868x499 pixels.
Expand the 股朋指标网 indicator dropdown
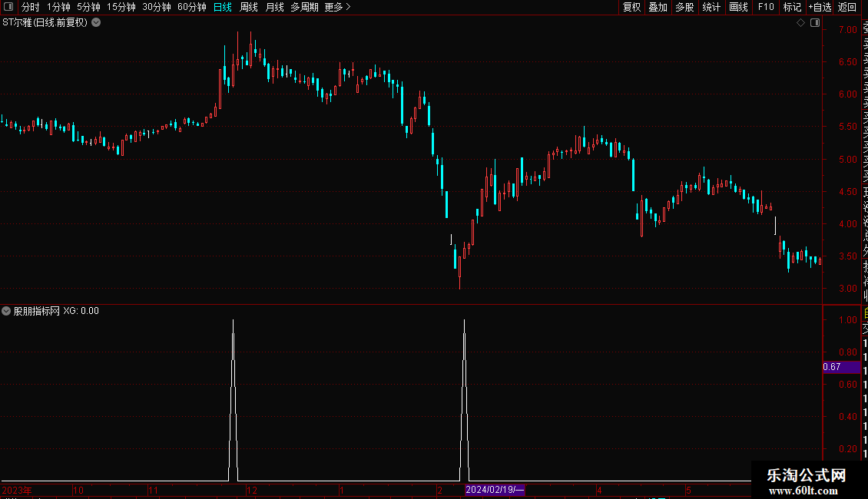tap(6, 311)
